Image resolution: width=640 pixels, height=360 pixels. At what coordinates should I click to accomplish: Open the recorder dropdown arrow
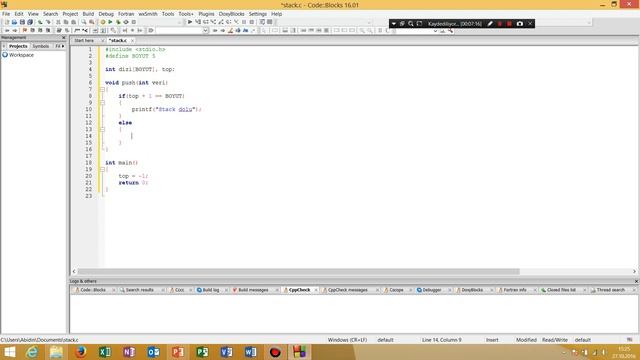click(393, 24)
